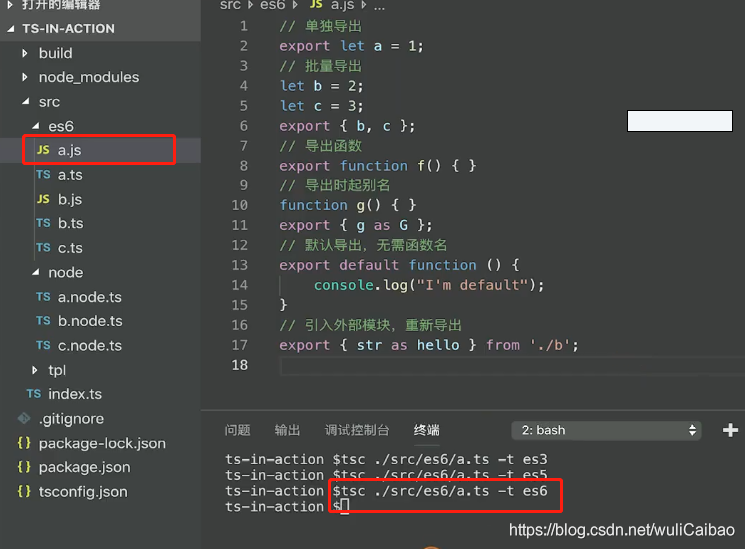This screenshot has width=745, height=549.
Task: Collapse the TS-IN-ACTION project root
Action: point(10,29)
